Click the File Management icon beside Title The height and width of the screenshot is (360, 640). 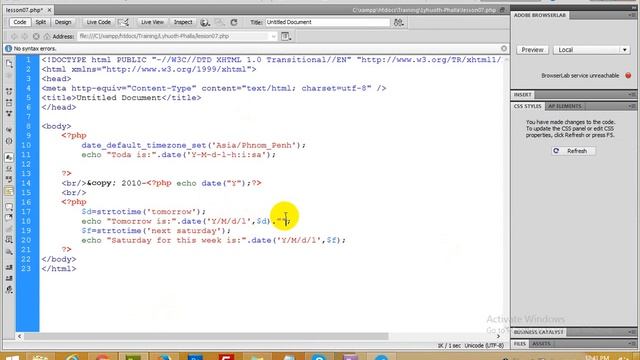tap(398, 22)
